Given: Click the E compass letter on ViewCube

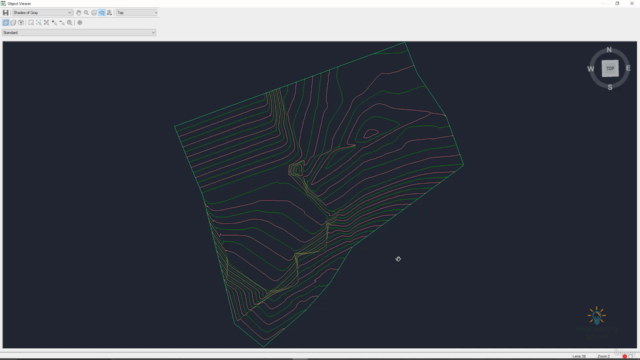Looking at the screenshot, I should pyautogui.click(x=628, y=68).
